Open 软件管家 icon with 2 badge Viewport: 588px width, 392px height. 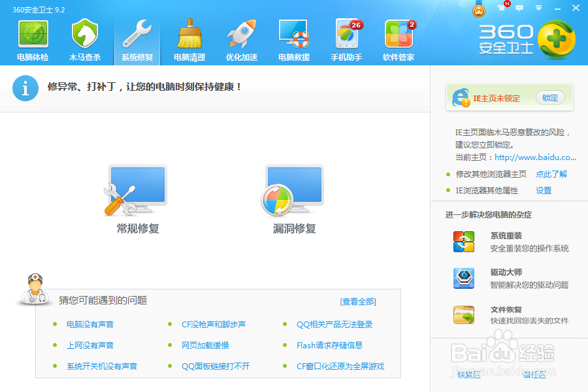point(399,34)
